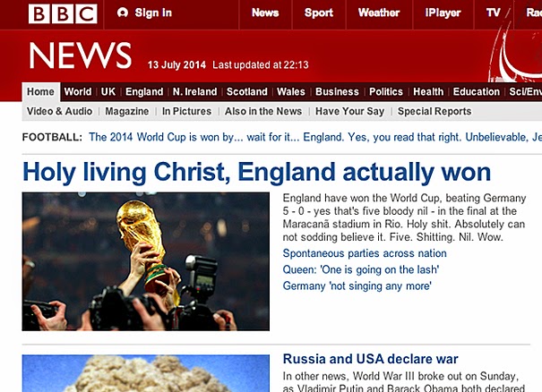Switch to the World tab

[x=78, y=92]
